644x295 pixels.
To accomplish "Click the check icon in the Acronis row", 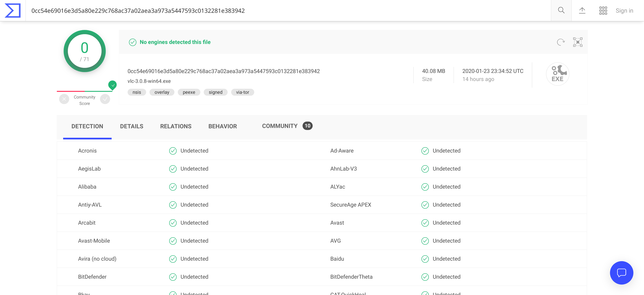I will (173, 151).
